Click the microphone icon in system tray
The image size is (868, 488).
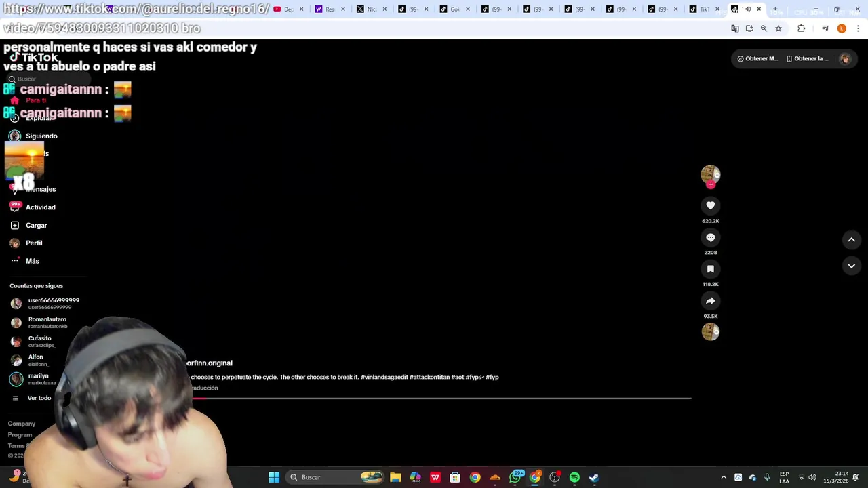(x=767, y=477)
